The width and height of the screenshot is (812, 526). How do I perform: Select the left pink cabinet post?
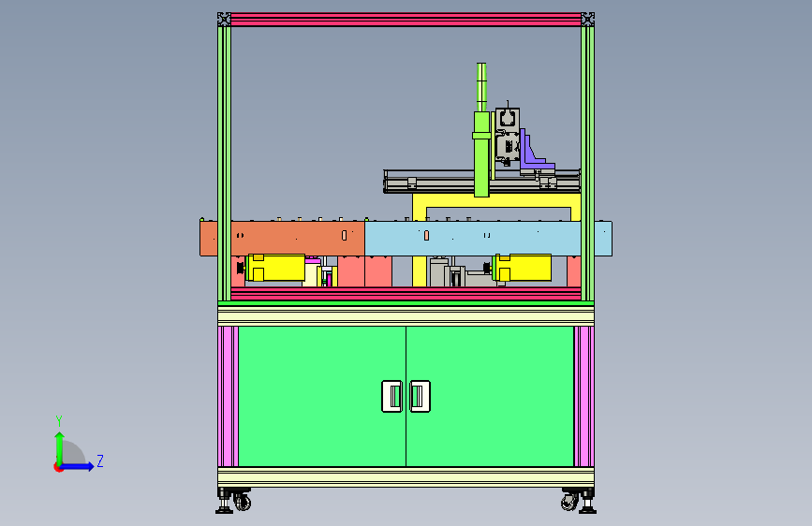[229, 396]
